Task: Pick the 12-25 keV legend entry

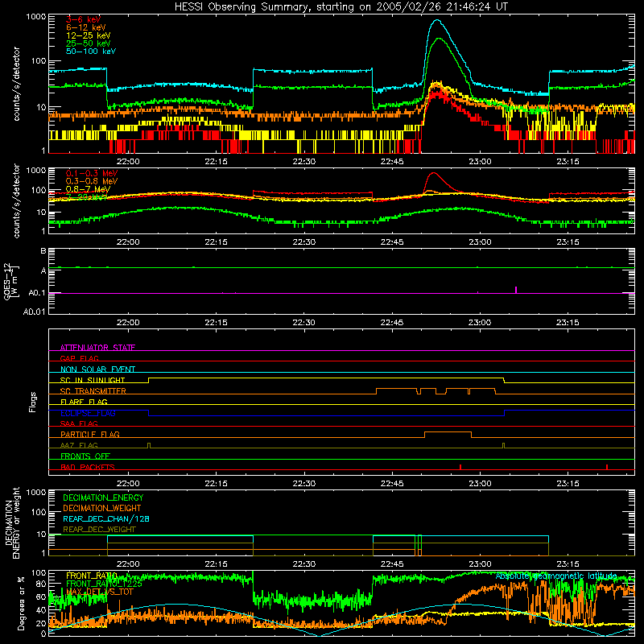Action: click(89, 35)
